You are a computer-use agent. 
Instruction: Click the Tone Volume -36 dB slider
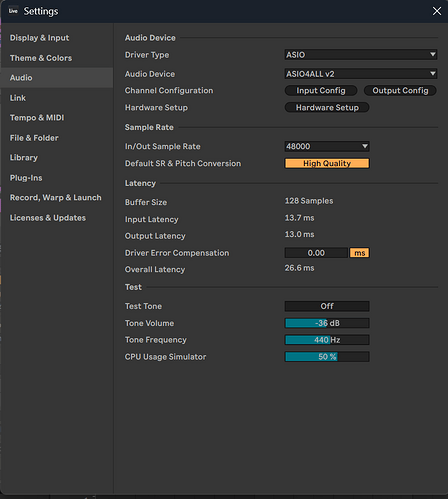click(327, 323)
